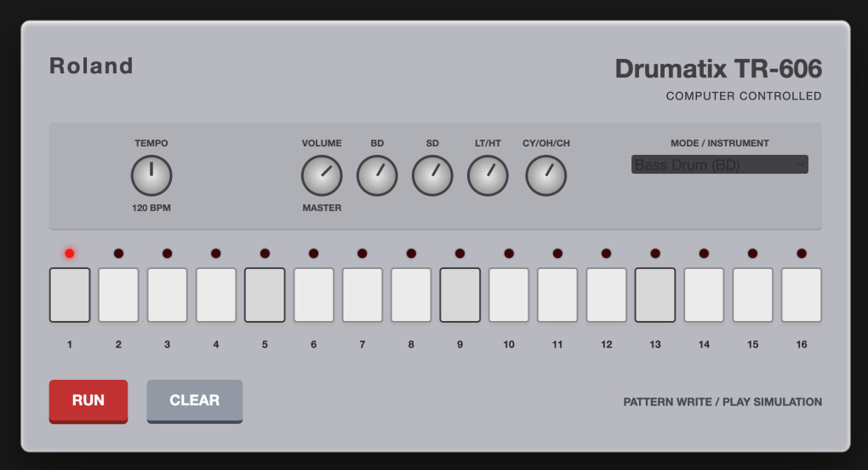This screenshot has width=868, height=470.
Task: Click the LED above step 16
Action: (x=802, y=254)
